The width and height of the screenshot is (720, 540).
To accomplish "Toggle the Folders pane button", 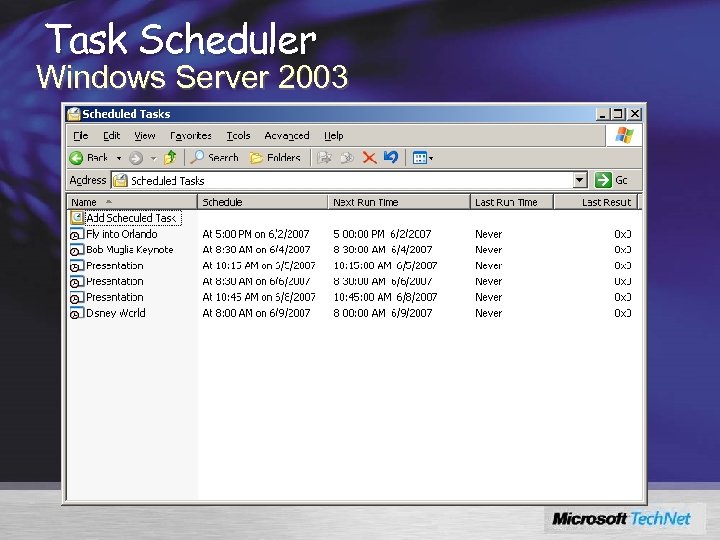I will coord(275,158).
